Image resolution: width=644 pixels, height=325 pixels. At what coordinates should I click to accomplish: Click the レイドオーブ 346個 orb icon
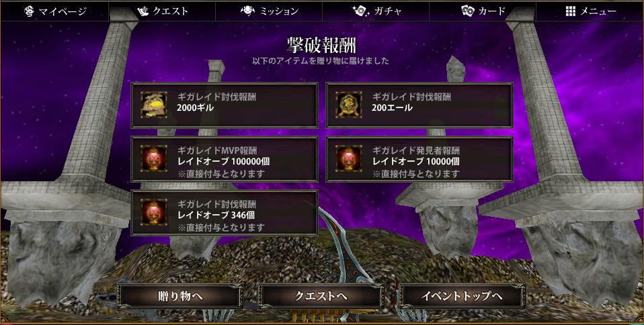pos(154,212)
